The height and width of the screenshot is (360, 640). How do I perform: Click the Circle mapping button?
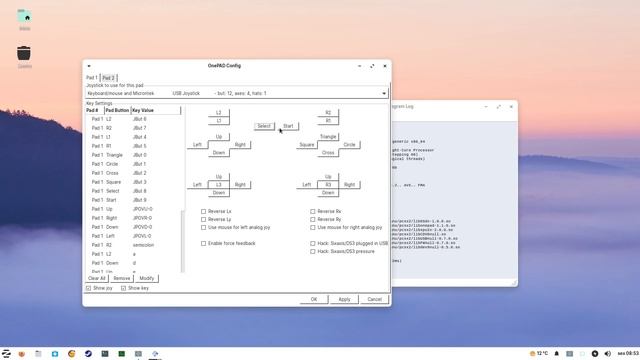[x=349, y=145]
